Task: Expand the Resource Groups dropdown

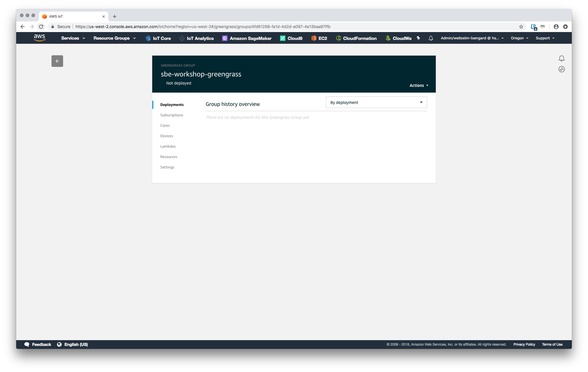Action: pyautogui.click(x=115, y=38)
